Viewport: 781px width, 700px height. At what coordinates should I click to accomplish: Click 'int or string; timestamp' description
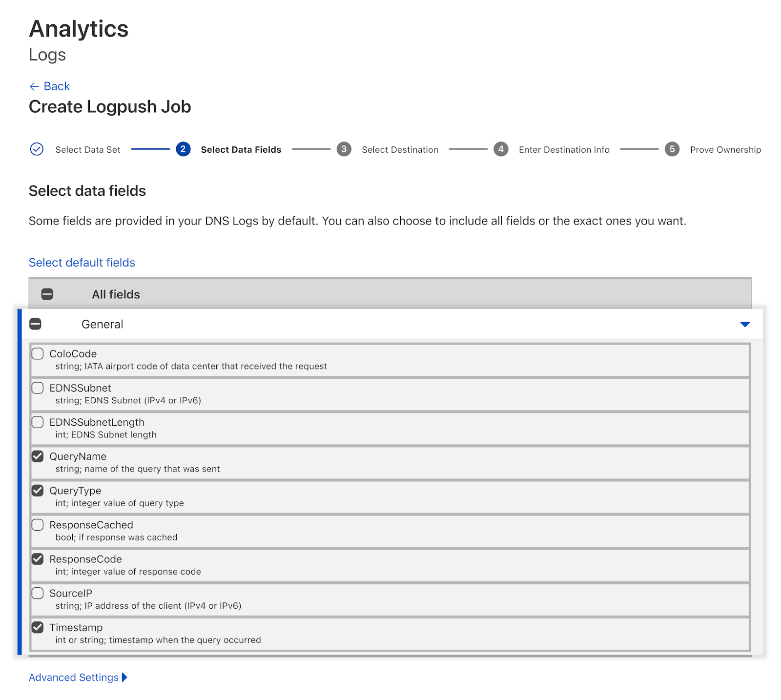point(158,639)
